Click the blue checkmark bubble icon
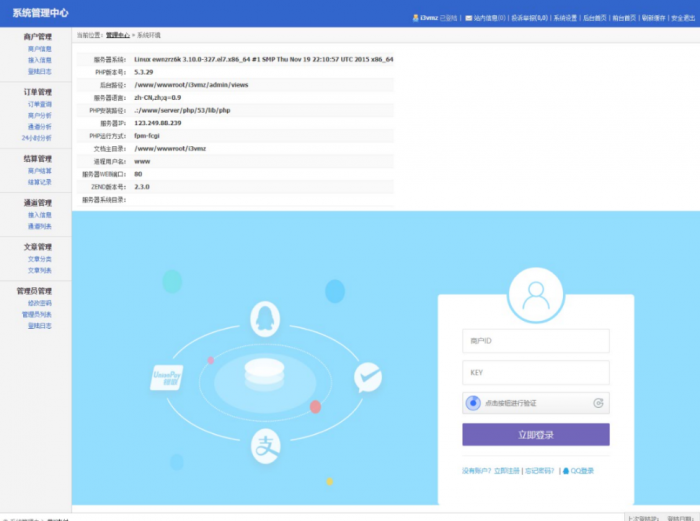 (x=367, y=377)
